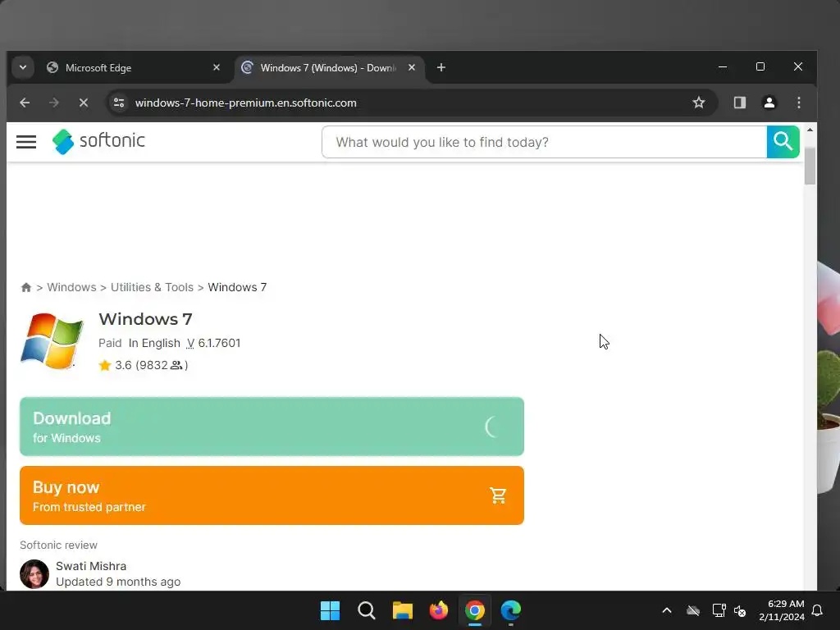Click the 'Paid' license label
The image size is (840, 630).
pos(110,343)
